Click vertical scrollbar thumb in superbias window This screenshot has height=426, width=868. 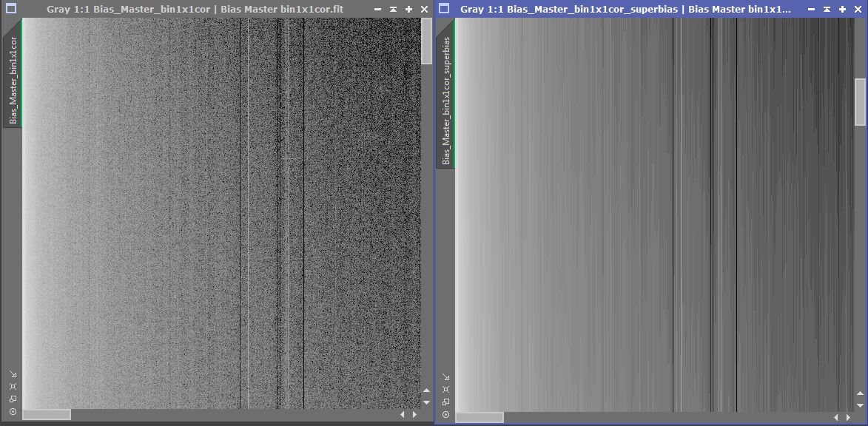click(861, 102)
